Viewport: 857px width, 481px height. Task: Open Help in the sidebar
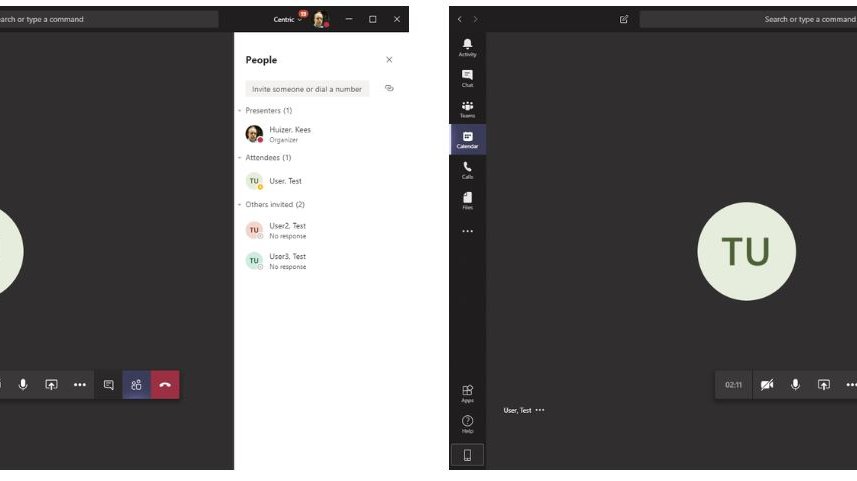coord(467,424)
